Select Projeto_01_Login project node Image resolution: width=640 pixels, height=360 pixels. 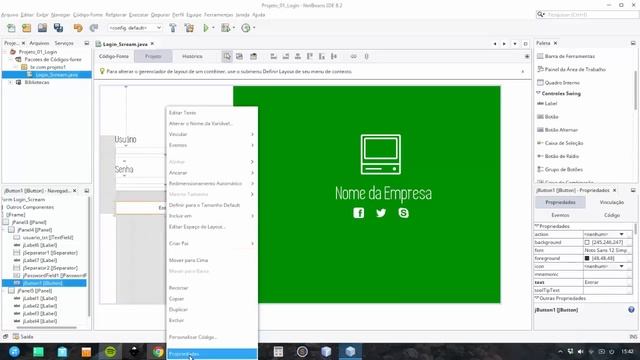(38, 52)
